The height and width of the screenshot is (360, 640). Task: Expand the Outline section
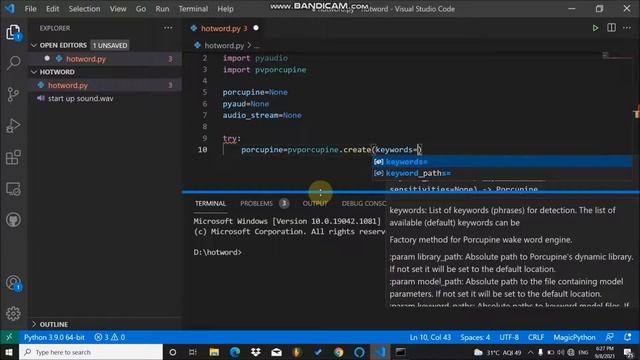[x=34, y=324]
